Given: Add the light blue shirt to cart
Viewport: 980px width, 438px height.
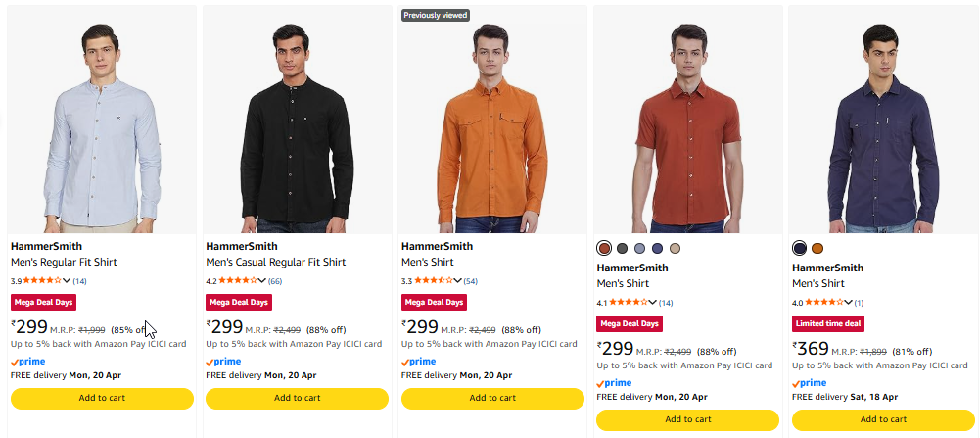Looking at the screenshot, I should click(x=102, y=398).
